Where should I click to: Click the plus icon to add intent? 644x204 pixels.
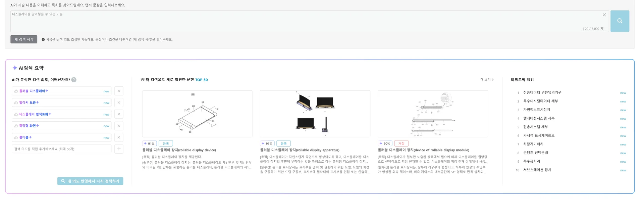coord(119,149)
